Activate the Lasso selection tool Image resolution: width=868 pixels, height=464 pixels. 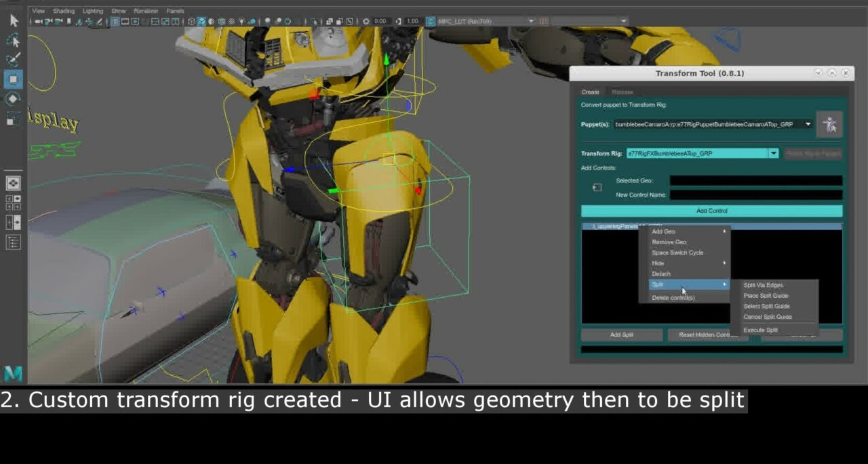14,41
